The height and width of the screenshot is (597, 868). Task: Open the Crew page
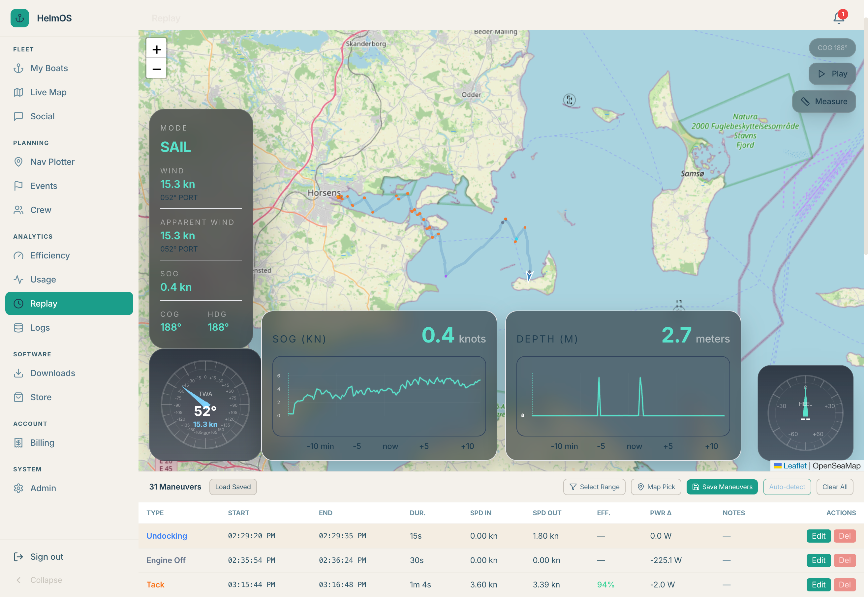pos(69,210)
